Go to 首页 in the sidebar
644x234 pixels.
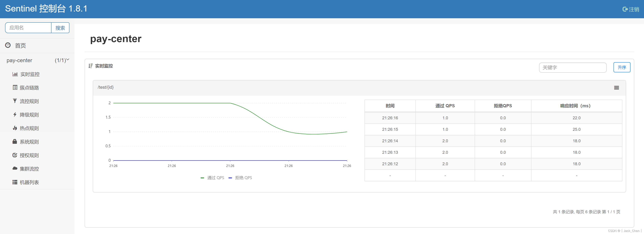pyautogui.click(x=20, y=45)
